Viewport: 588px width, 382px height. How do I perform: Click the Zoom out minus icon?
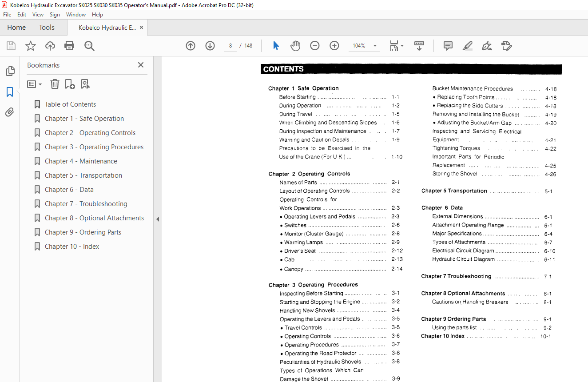315,46
